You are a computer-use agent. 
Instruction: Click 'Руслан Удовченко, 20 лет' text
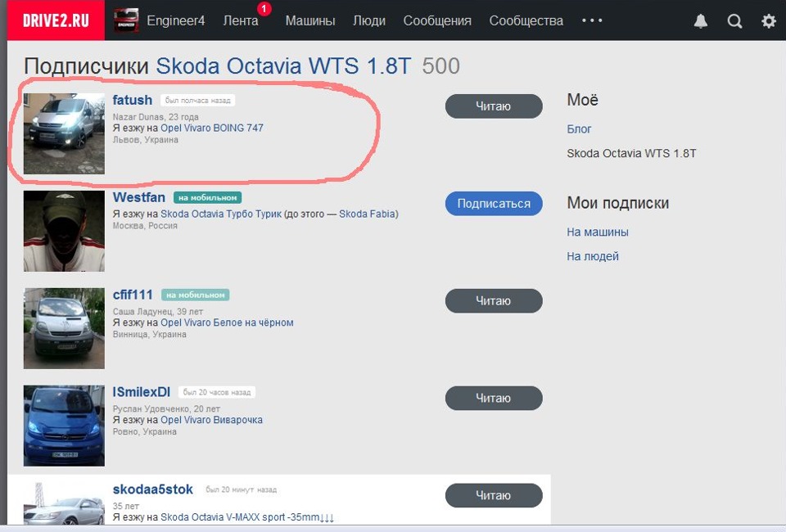[166, 408]
